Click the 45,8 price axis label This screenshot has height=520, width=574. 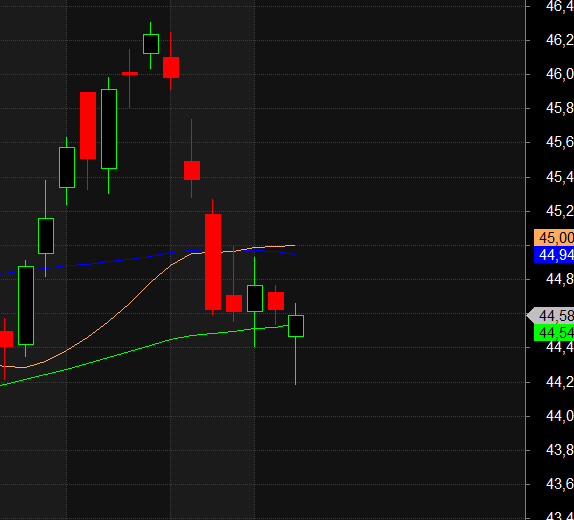click(x=559, y=108)
